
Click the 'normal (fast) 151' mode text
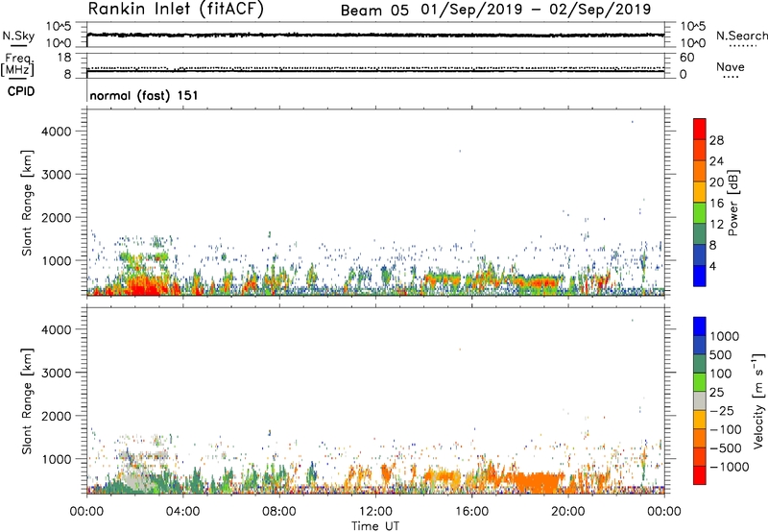(144, 95)
